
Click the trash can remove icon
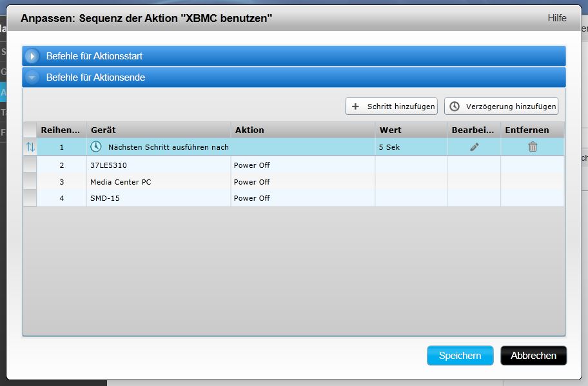pyautogui.click(x=533, y=147)
